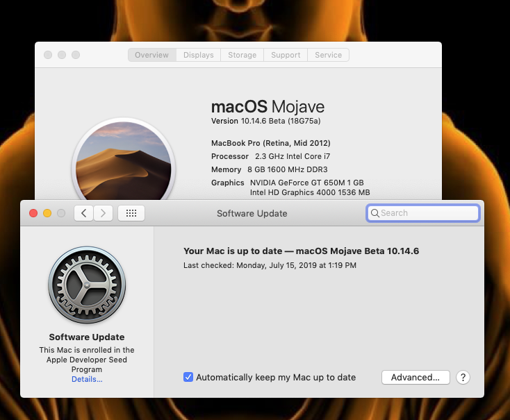This screenshot has width=510, height=420.
Task: Open the Details... link for Seed Program
Action: (x=87, y=379)
